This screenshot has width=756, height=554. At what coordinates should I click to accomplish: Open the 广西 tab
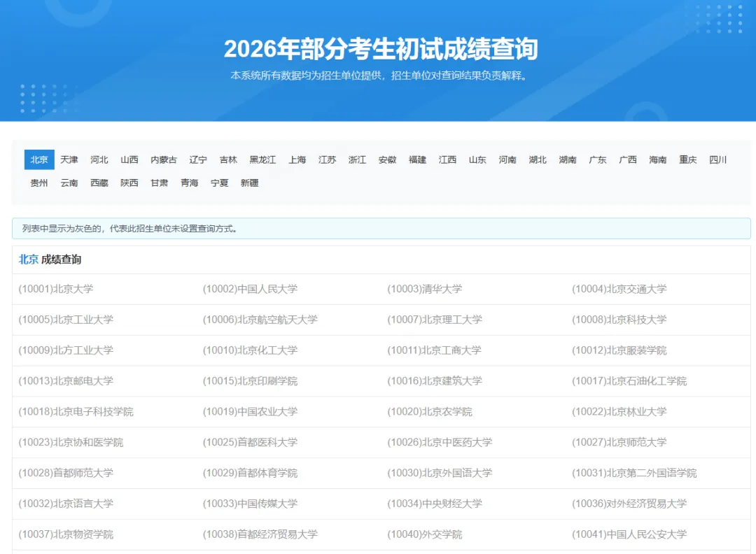click(x=628, y=159)
